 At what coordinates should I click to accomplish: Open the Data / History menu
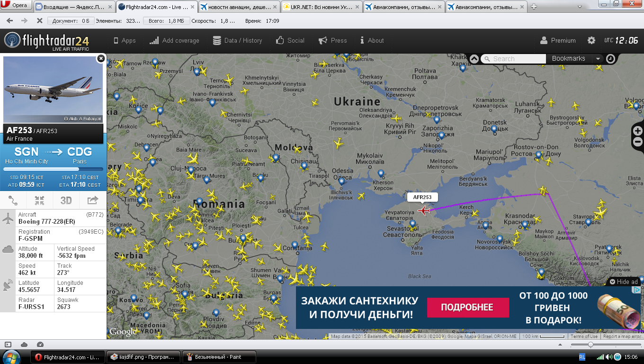[x=237, y=41]
